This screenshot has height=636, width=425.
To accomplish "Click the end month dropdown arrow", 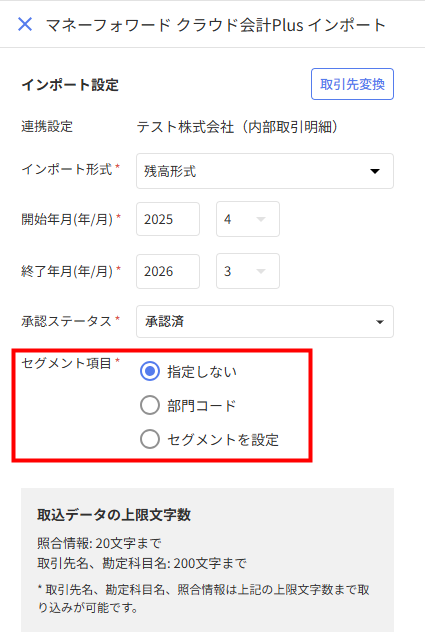I will point(261,271).
